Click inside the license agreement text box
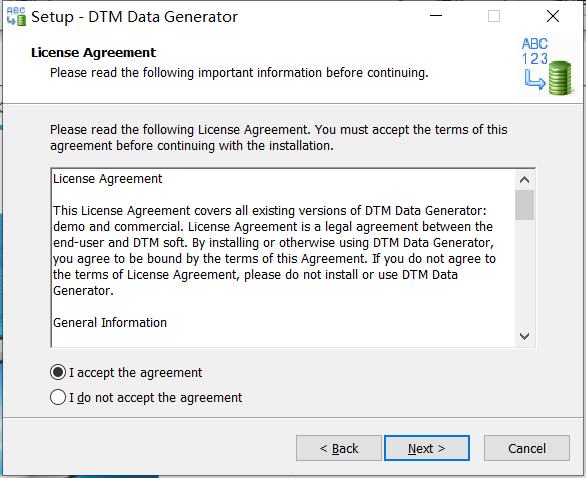Viewport: 586px width, 478px height. click(x=283, y=258)
